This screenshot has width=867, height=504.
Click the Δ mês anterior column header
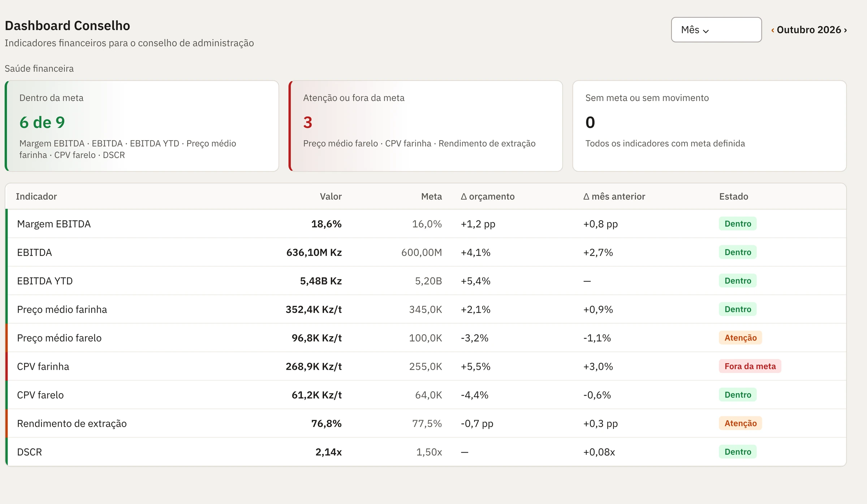pos(614,196)
